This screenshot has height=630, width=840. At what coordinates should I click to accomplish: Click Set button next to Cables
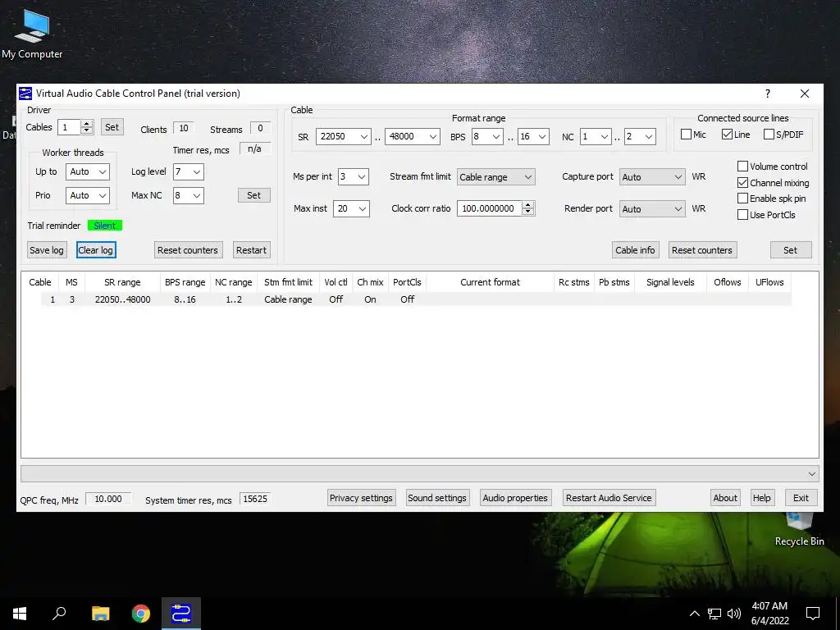112,127
